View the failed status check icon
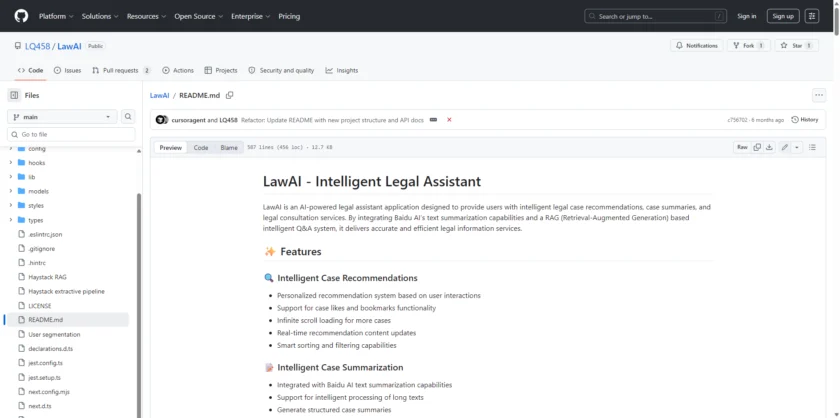Viewport: 840px width, 418px height. tap(449, 120)
